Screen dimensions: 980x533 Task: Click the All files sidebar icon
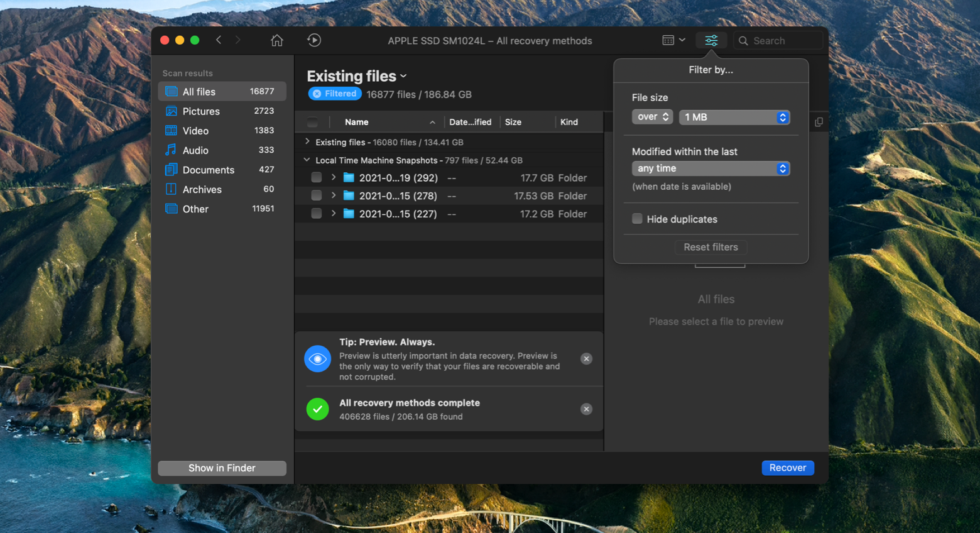pyautogui.click(x=171, y=92)
